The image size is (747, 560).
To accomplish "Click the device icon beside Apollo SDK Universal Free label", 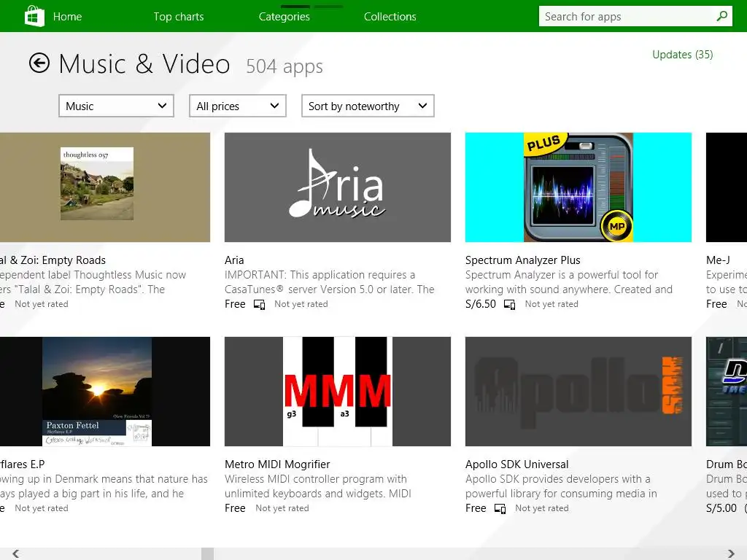I will pyautogui.click(x=500, y=508).
